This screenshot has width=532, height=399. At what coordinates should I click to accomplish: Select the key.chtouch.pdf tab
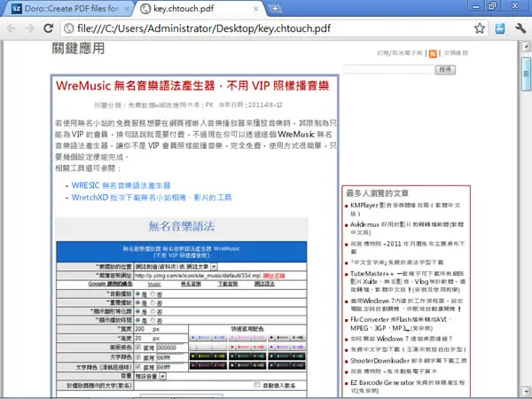(x=200, y=9)
